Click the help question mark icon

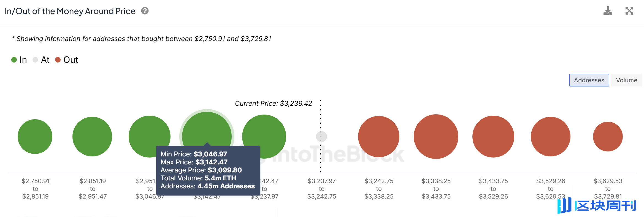coord(145,11)
